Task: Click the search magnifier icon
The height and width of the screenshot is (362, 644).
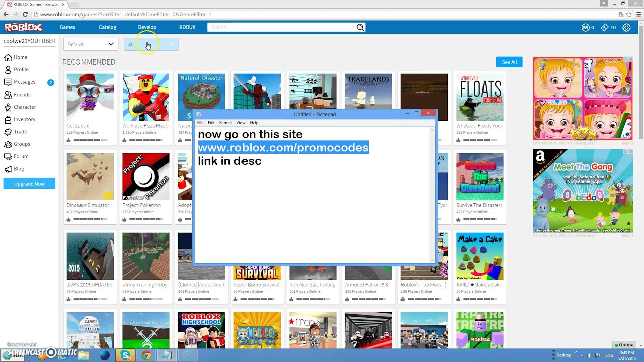Action: pos(360,27)
